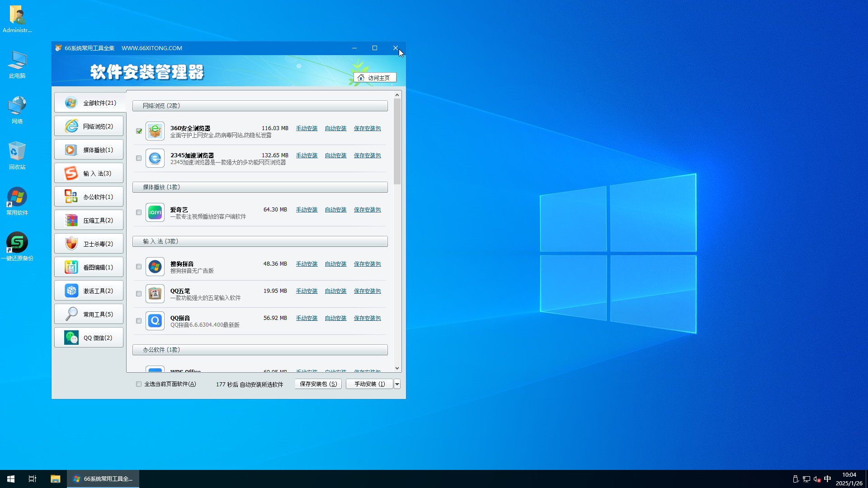868x488 pixels.
Task: Switch to the QQ 微信(2) category
Action: tap(89, 338)
